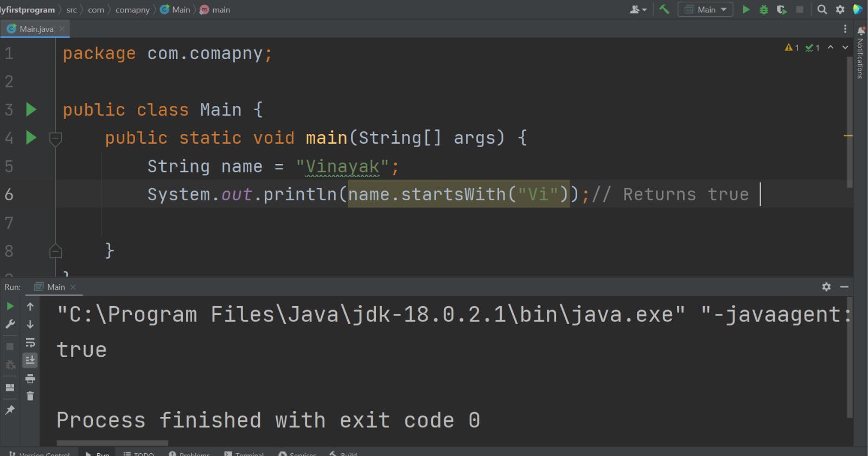Start debugging with the bug icon

[x=764, y=9]
